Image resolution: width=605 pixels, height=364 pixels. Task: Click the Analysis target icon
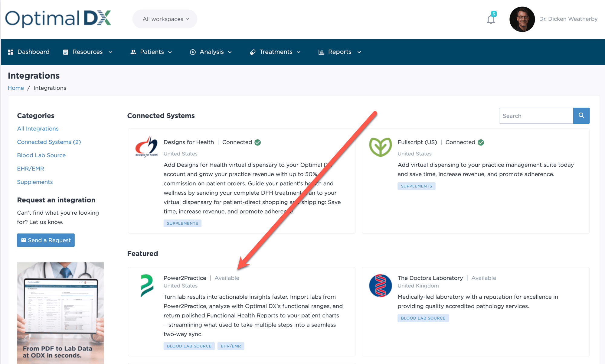193,52
